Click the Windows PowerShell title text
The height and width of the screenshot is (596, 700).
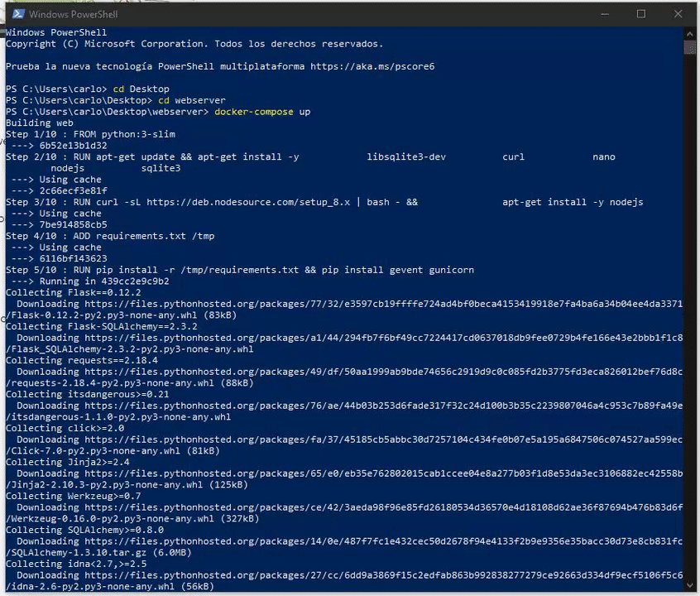click(74, 14)
